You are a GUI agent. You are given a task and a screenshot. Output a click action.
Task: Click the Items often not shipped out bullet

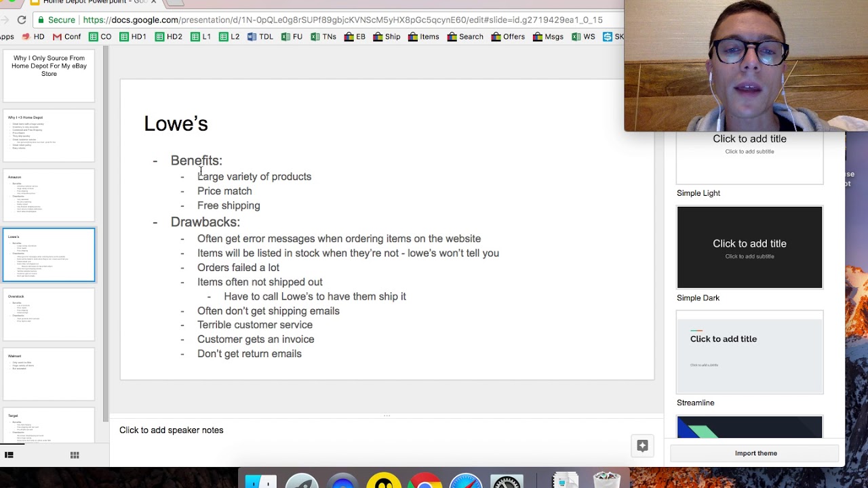tap(260, 282)
